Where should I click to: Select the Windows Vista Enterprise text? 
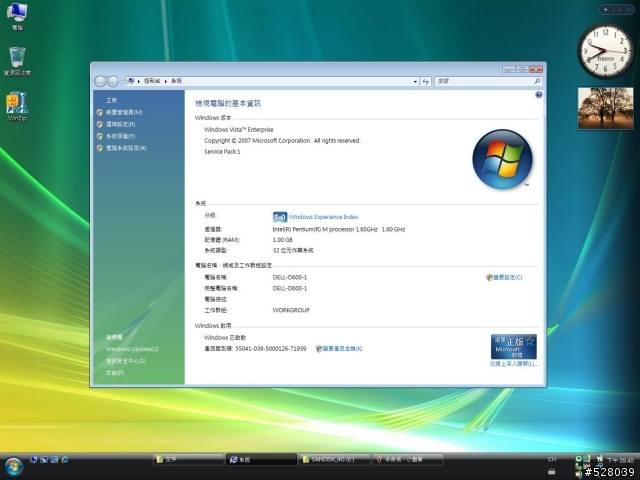coord(238,129)
